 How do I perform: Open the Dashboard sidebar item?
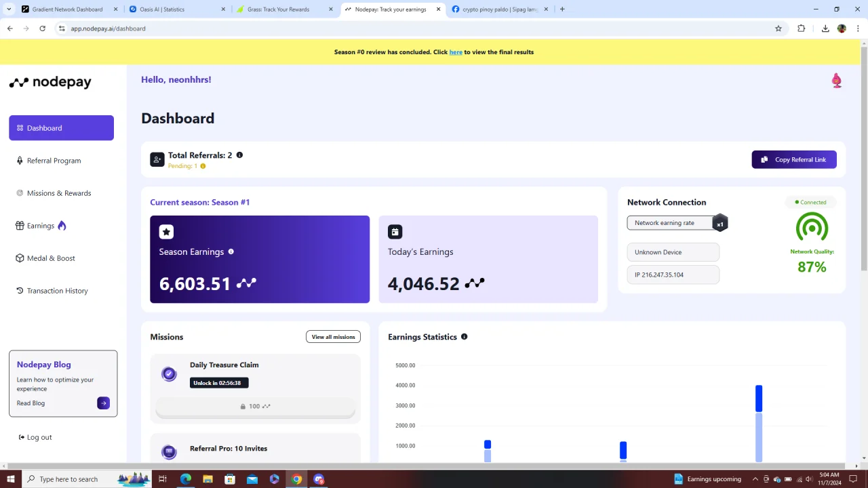tap(61, 128)
